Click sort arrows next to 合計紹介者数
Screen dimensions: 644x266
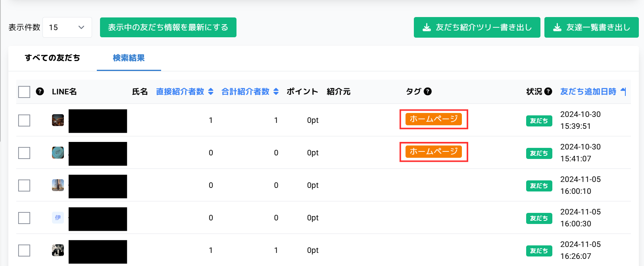tap(276, 92)
